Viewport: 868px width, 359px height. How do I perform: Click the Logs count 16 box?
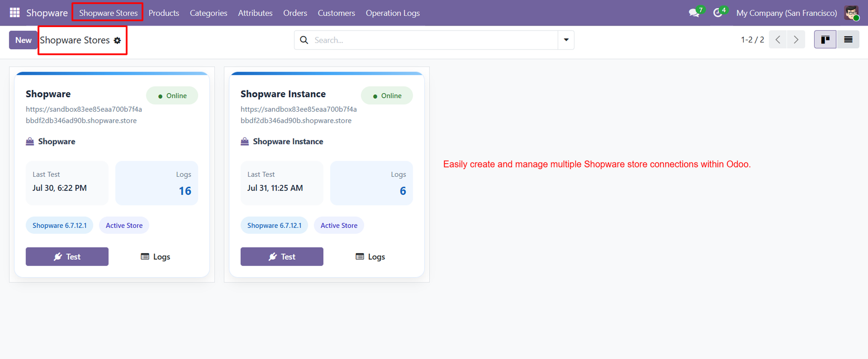pos(157,183)
